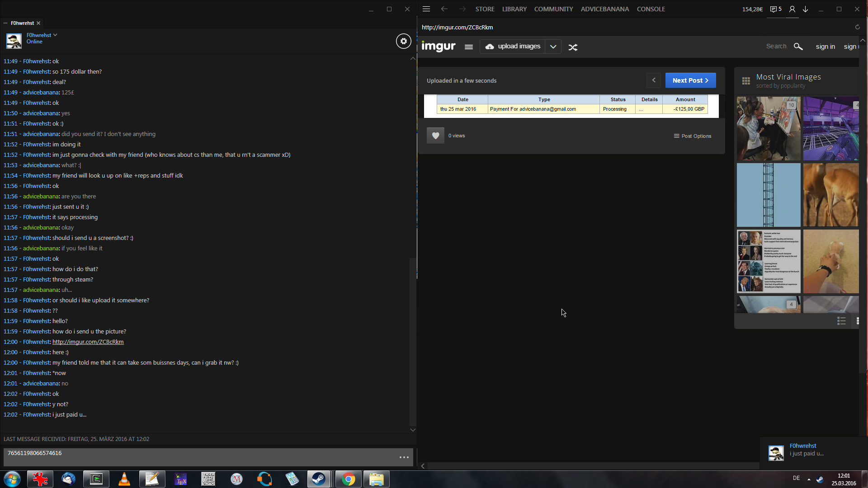Open Steam downloads arrow icon
Image resolution: width=868 pixels, height=488 pixels.
[x=805, y=9]
